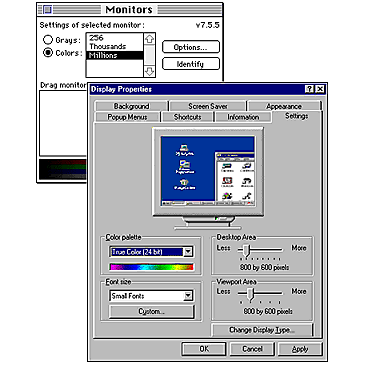Choose Thousands in the Monitors color list
Image resolution: width=365 pixels, height=365 pixels.
coord(115,46)
